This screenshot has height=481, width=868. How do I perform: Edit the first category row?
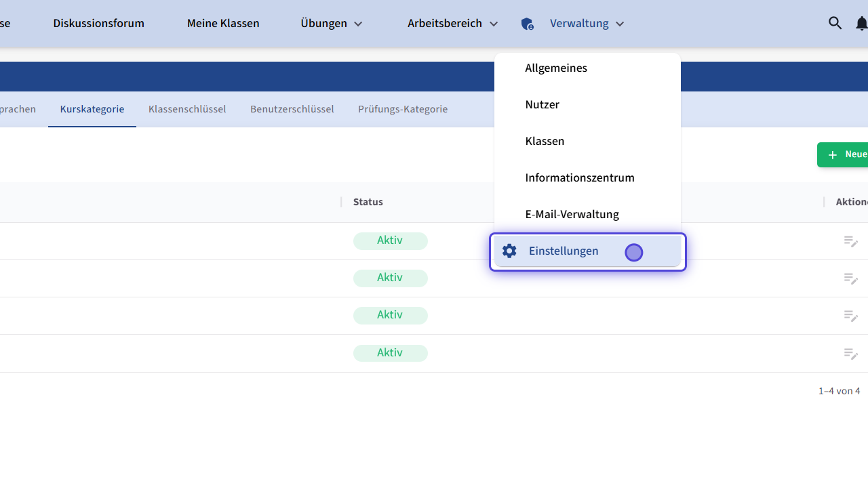point(850,241)
